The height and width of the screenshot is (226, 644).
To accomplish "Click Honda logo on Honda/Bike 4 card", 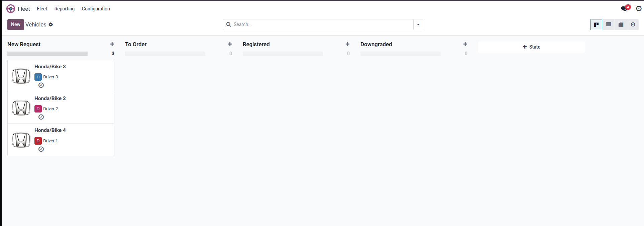I will click(21, 140).
